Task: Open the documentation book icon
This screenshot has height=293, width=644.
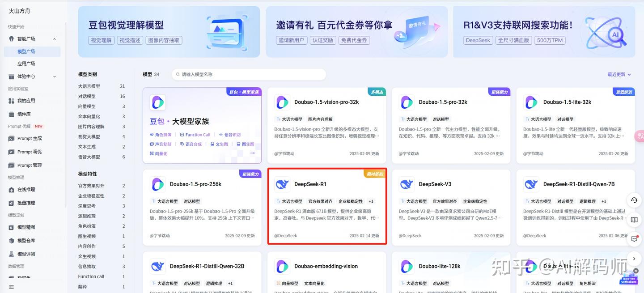Action: [634, 220]
